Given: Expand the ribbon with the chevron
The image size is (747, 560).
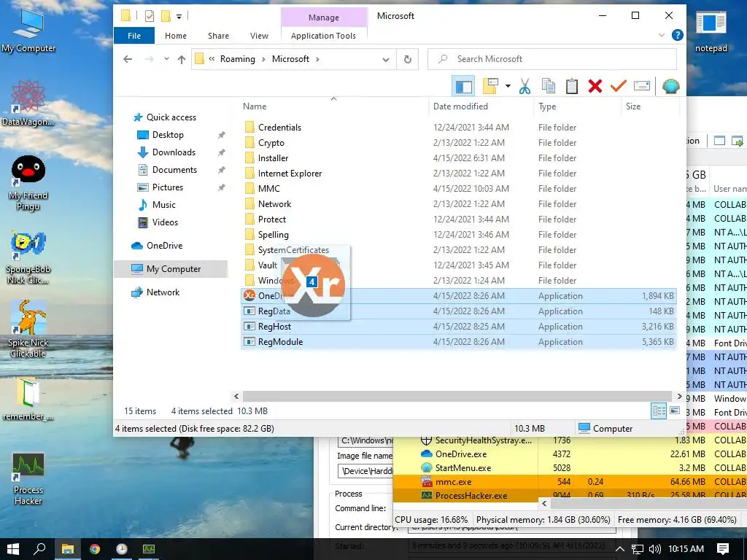Looking at the screenshot, I should [661, 35].
